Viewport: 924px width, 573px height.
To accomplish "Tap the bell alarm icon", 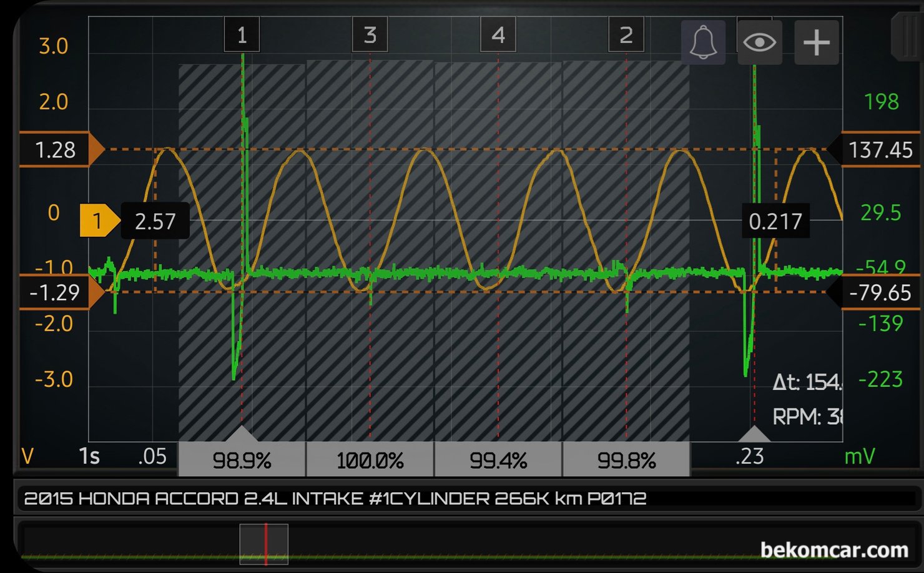I will [x=703, y=42].
